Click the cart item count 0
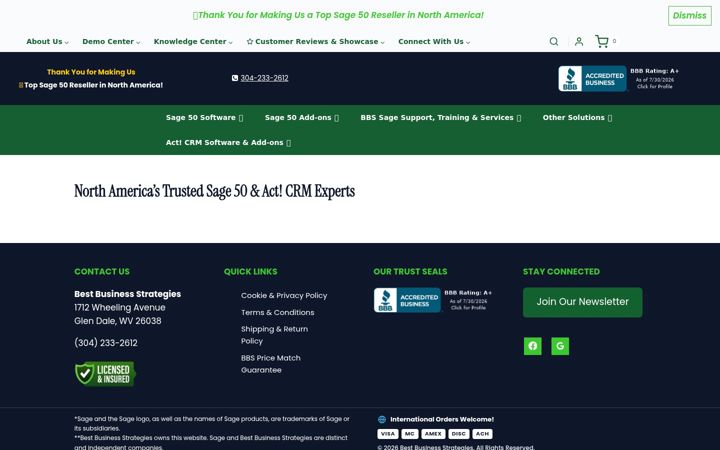 point(614,41)
